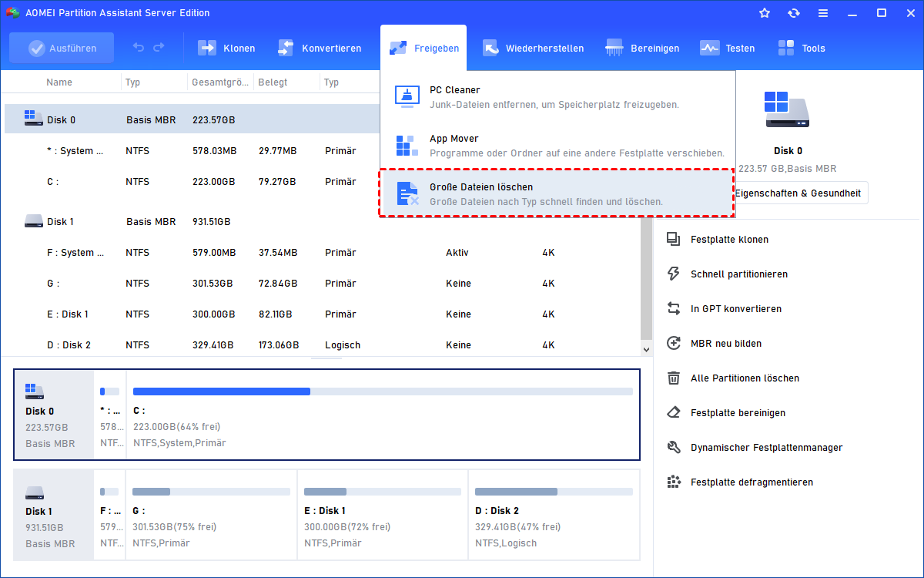Viewport: 924px width, 578px height.
Task: Collapse the Freigeben toolbar menu
Action: (423, 48)
